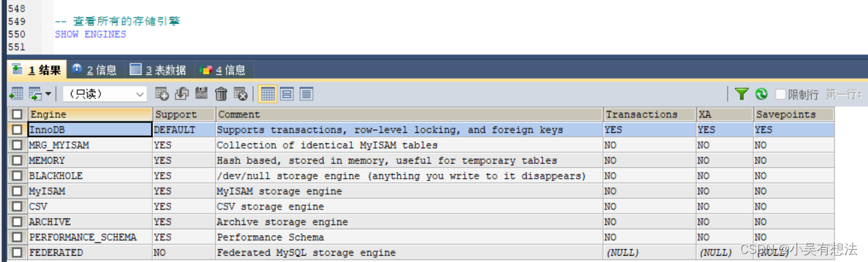Enable the 限制行 limit rows checkbox
Image resolution: width=868 pixels, height=262 pixels.
click(x=781, y=94)
